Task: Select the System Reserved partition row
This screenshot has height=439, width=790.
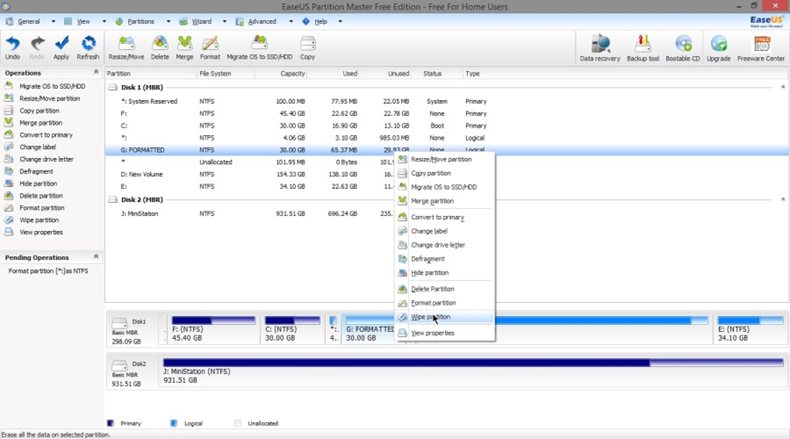Action: point(446,101)
